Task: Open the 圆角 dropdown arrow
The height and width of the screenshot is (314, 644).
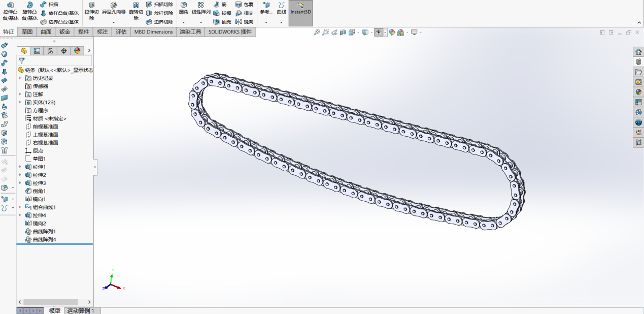Action: click(184, 22)
